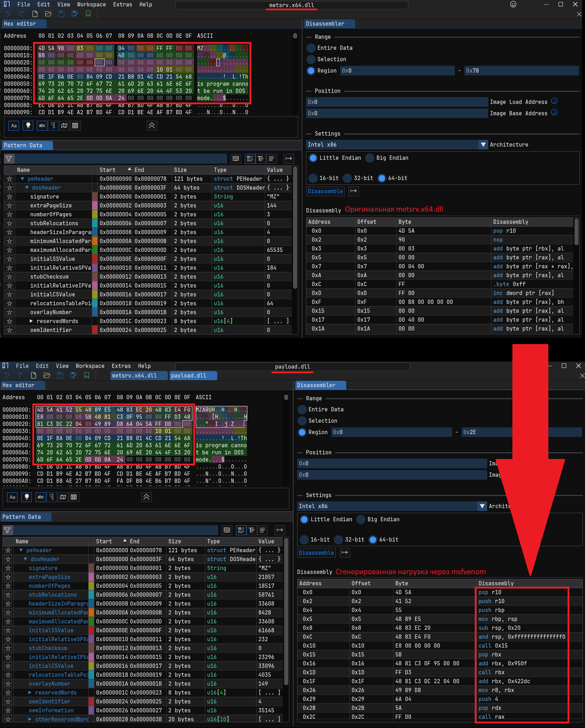Expand the otherReservedWords row in the bottom Pattern Data
The height and width of the screenshot is (728, 585).
tap(30, 719)
